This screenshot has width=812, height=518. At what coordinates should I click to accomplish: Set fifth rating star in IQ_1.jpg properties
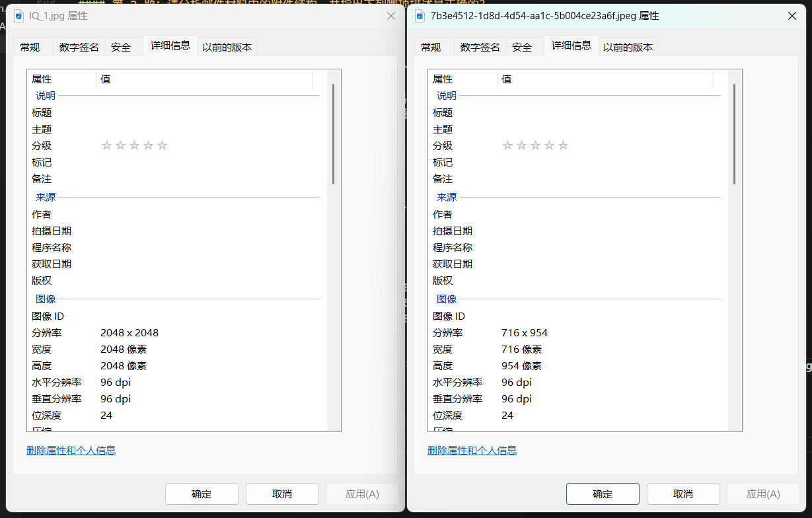point(163,145)
